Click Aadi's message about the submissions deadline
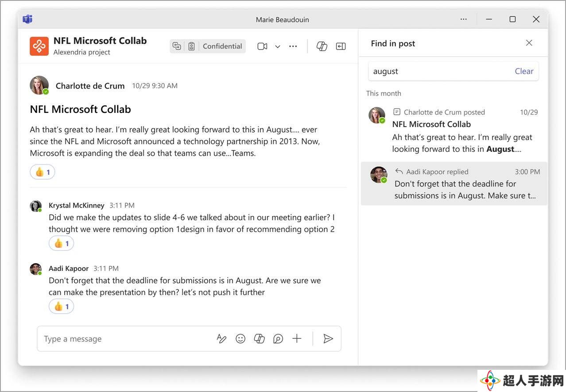 185,286
